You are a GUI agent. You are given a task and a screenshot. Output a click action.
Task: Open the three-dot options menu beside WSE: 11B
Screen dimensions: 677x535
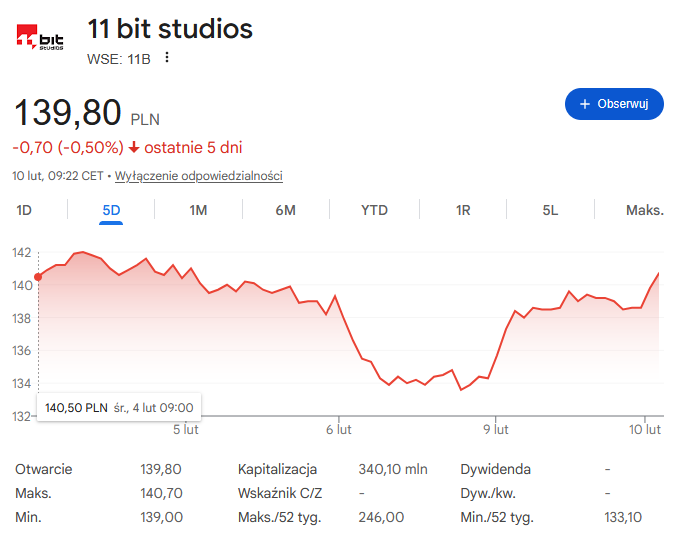167,57
